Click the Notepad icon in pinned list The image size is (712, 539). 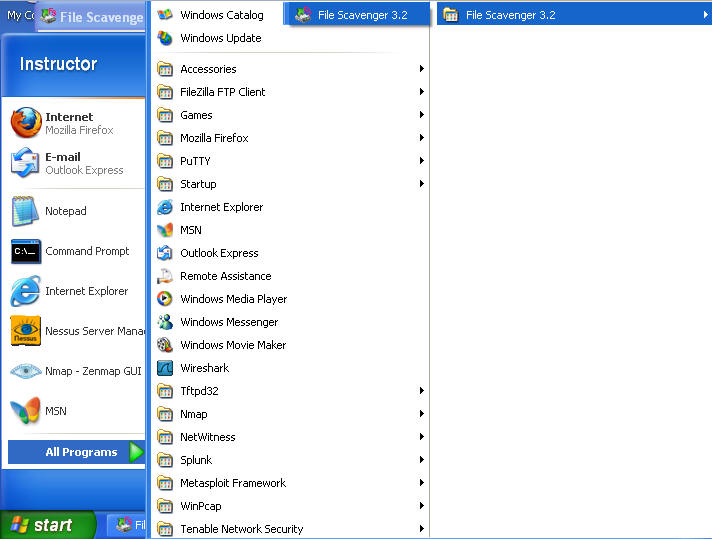(25, 211)
